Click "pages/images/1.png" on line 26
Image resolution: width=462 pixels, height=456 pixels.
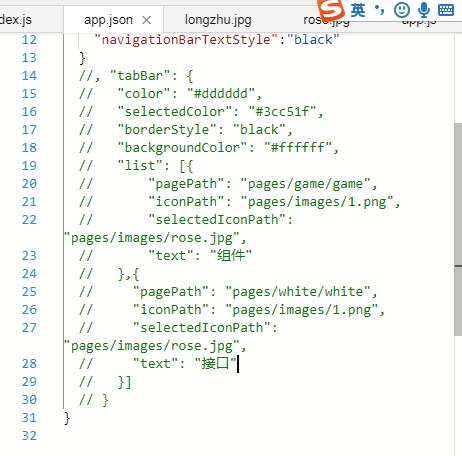point(302,310)
